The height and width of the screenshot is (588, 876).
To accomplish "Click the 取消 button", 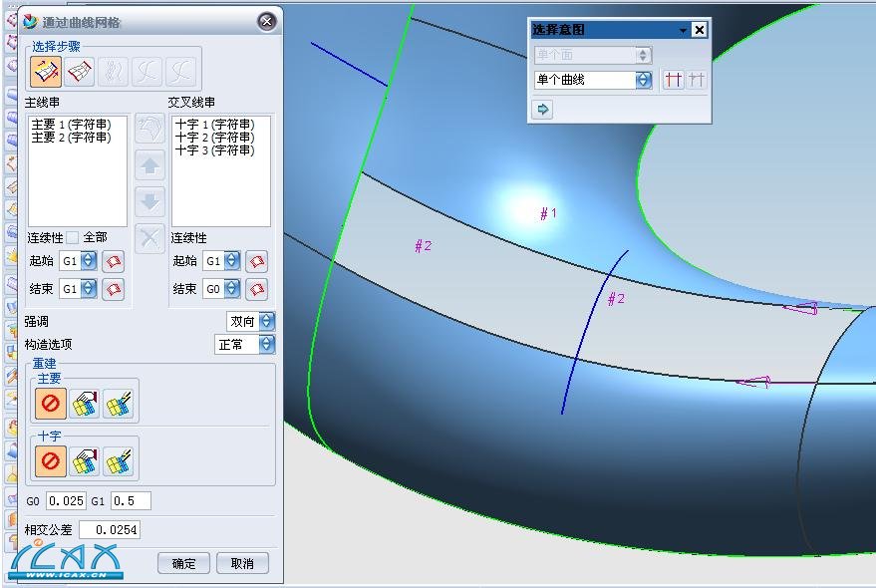I will [242, 563].
